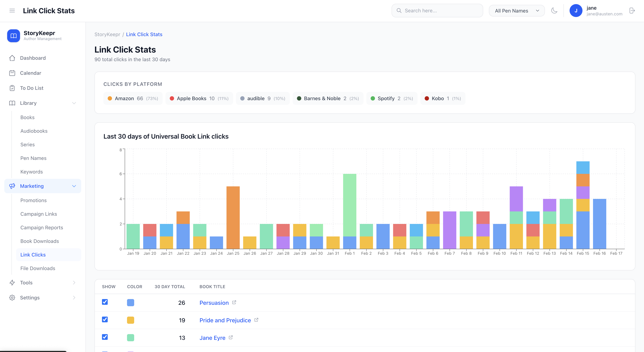The image size is (644, 352).
Task: Collapse the Marketing section chevron
Action: 74,186
